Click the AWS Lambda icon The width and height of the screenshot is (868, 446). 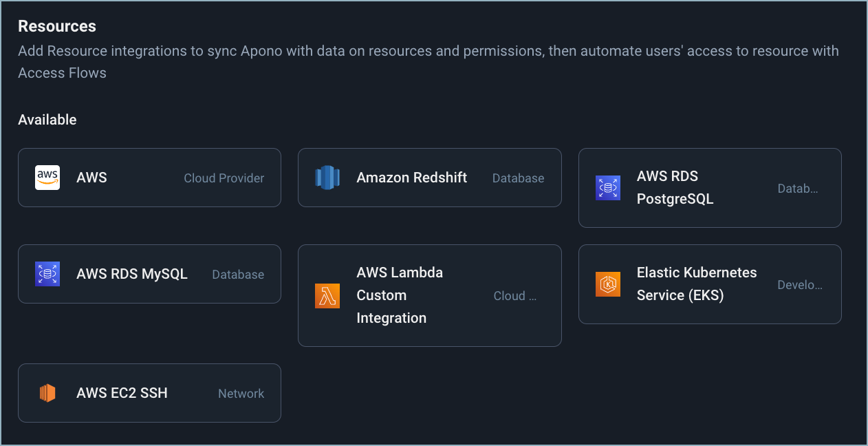pos(327,295)
